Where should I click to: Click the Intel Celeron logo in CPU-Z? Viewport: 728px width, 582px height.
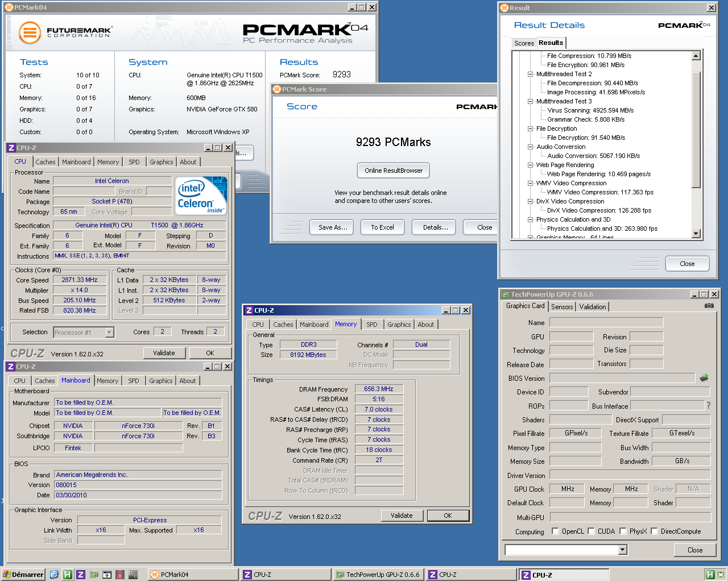coord(202,196)
